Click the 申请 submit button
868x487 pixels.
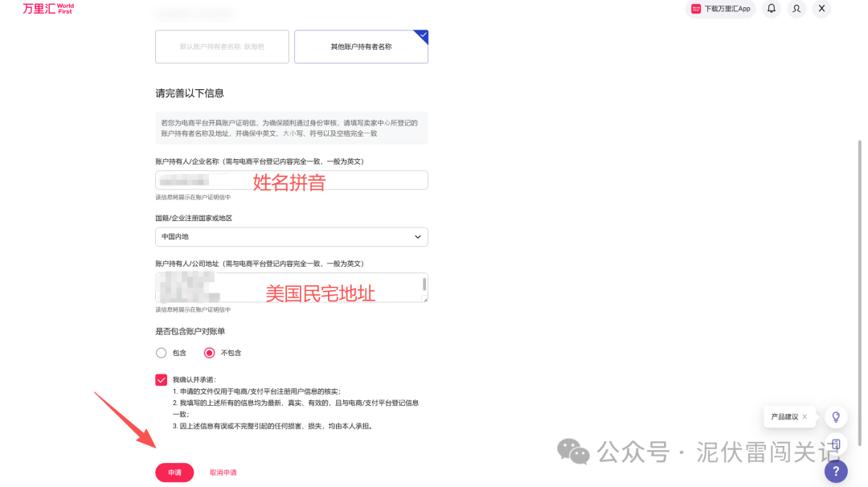pyautogui.click(x=174, y=473)
